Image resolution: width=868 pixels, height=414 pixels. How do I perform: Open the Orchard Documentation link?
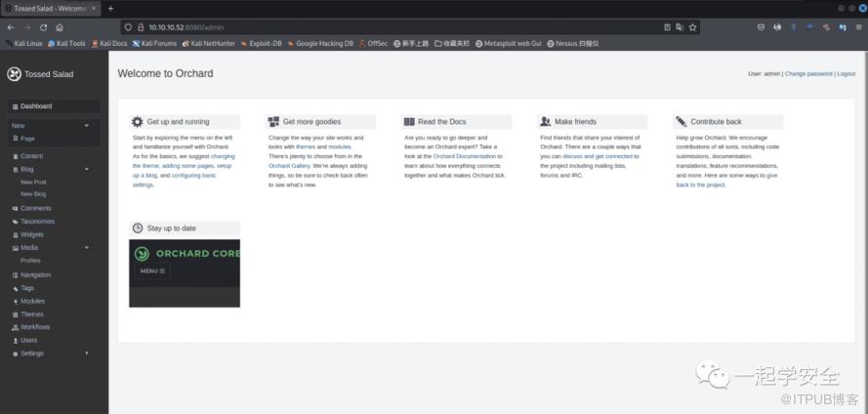tap(465, 156)
